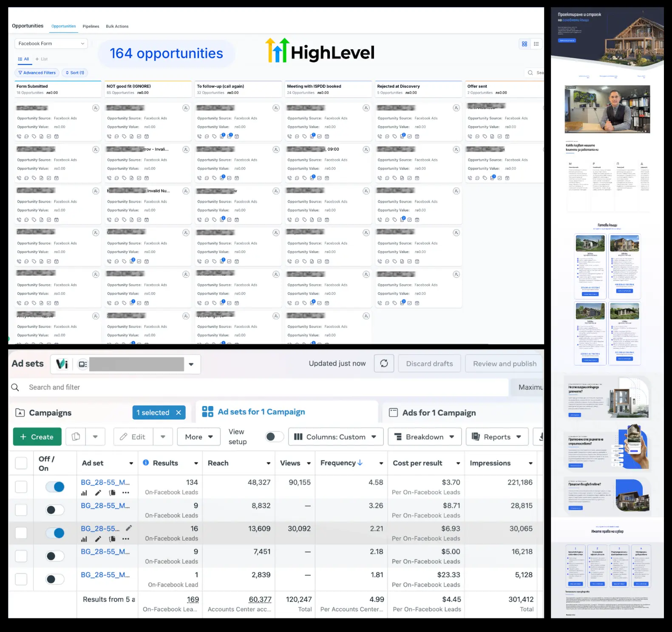Click owner avatar on 'Invalid Nu...' card
The image size is (672, 632).
[186, 191]
